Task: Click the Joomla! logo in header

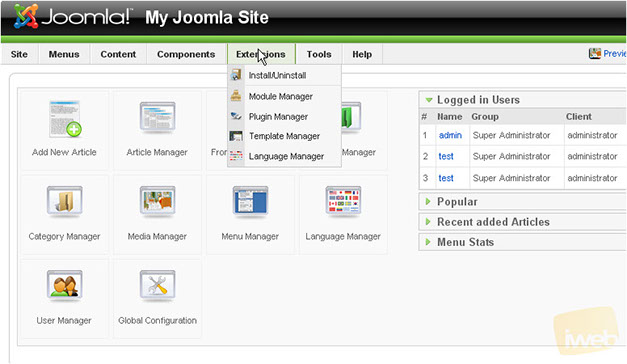Action: point(71,17)
